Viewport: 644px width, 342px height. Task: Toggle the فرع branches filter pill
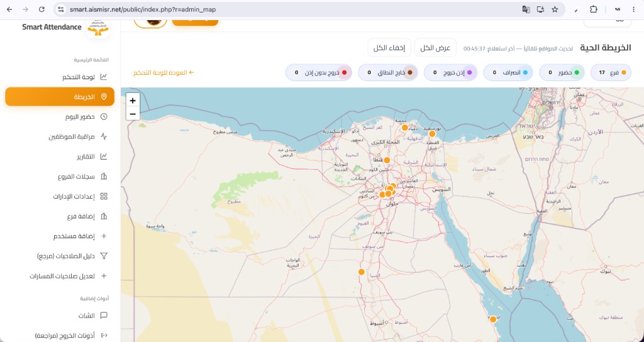click(x=611, y=73)
